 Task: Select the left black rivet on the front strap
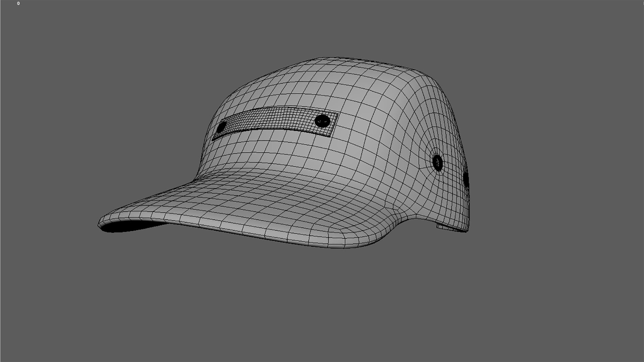[221, 127]
